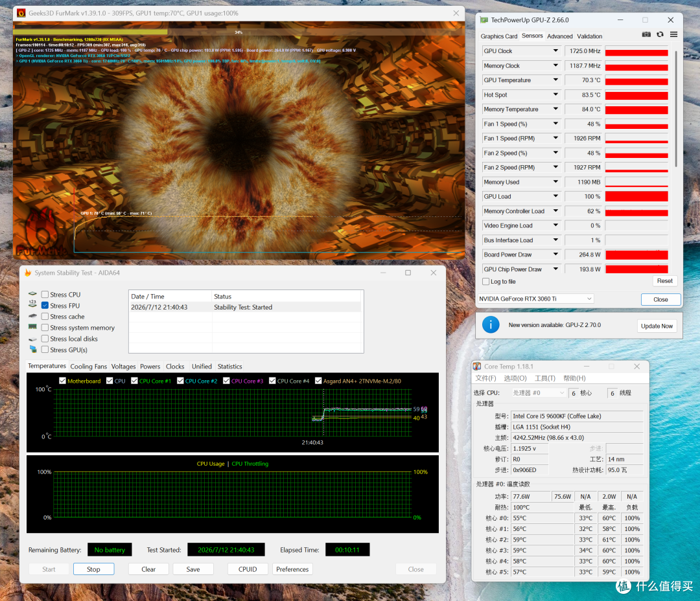The height and width of the screenshot is (601, 700).
Task: Click the GPU-Z refresh icon
Action: click(660, 34)
